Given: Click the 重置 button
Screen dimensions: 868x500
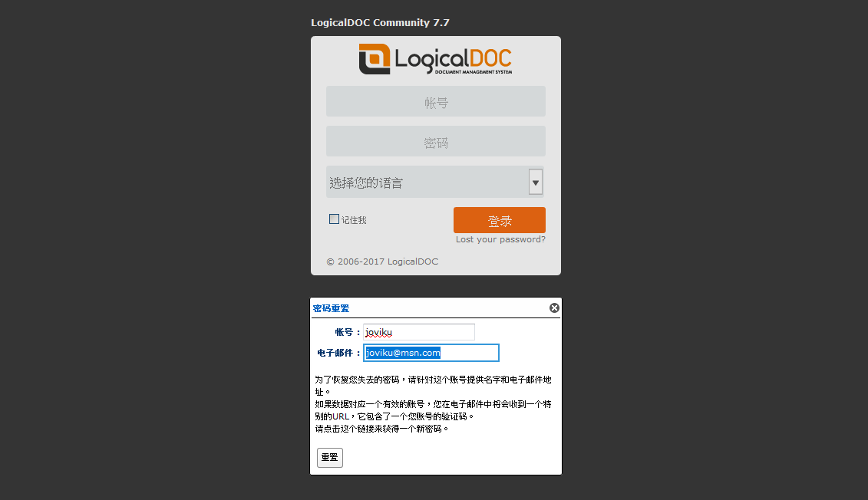Looking at the screenshot, I should [x=330, y=457].
